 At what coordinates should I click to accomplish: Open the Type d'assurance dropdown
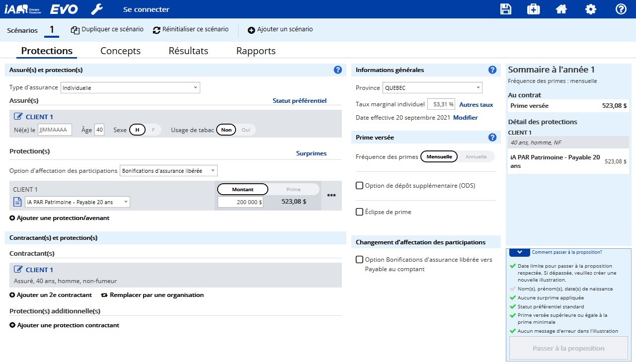click(x=130, y=88)
